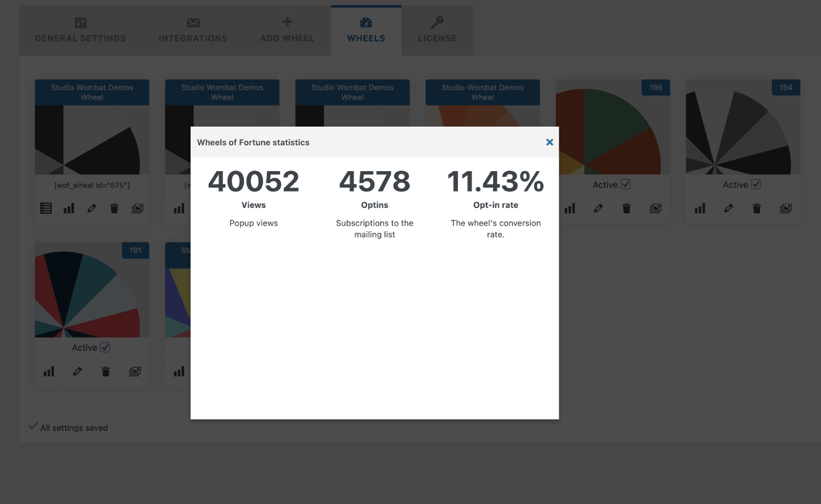Select the wheel 191 preview thumbnail
Viewport: 821px width, 504px height.
(x=92, y=290)
